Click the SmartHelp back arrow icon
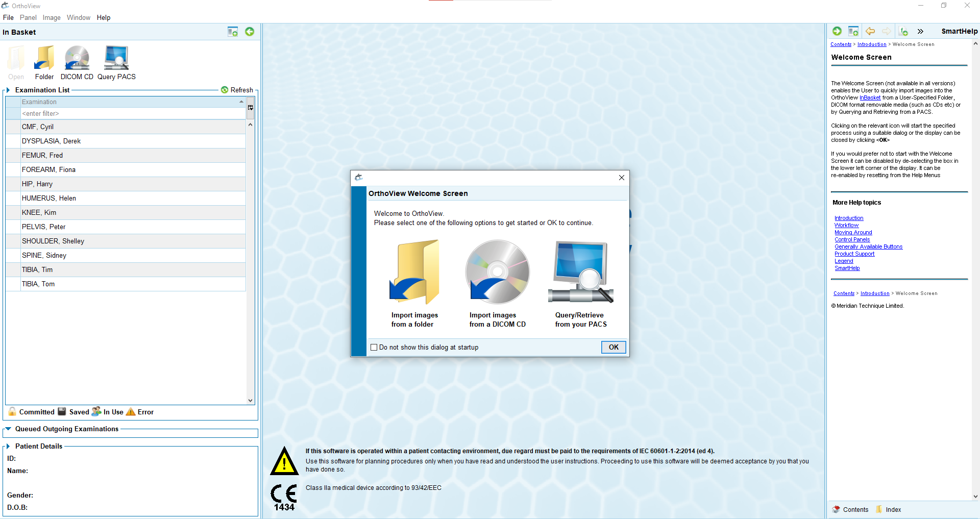 click(x=870, y=31)
